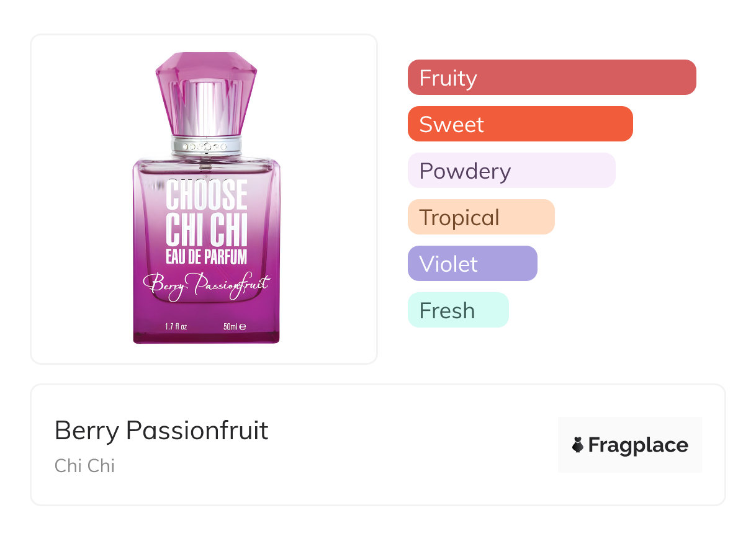Click the cursive Berry Passionfruit script on the bottle
The height and width of the screenshot is (536, 756).
click(x=206, y=286)
